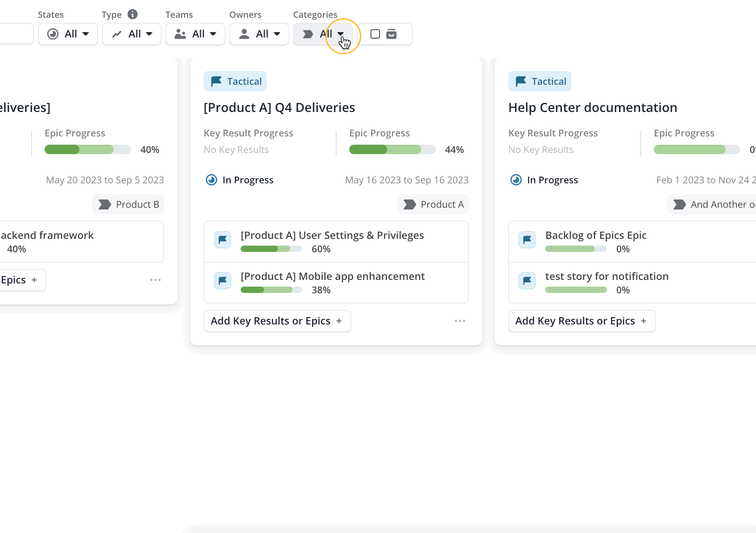Toggle the checkbox next to archive icon

(x=375, y=34)
